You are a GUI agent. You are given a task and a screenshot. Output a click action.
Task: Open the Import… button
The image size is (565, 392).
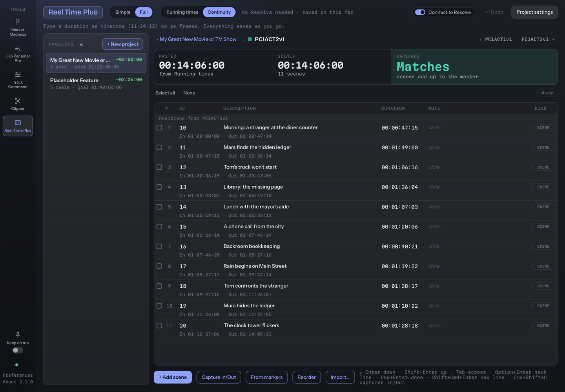click(x=340, y=377)
